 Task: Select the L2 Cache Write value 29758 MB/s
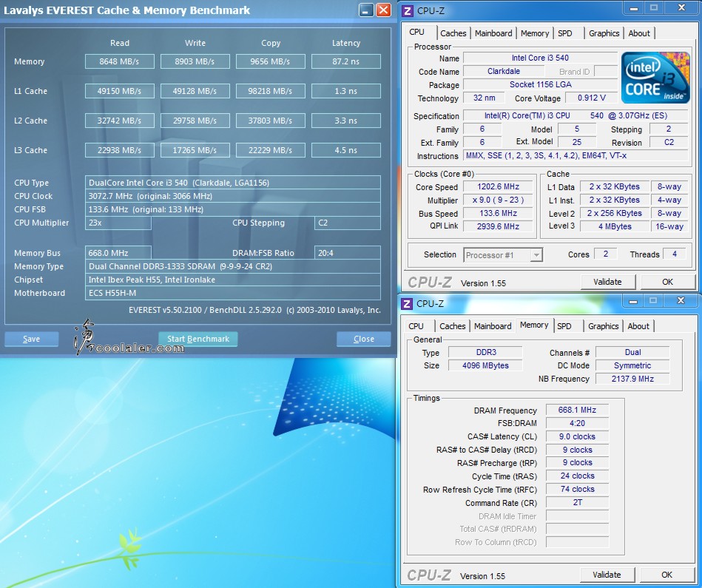(x=195, y=121)
